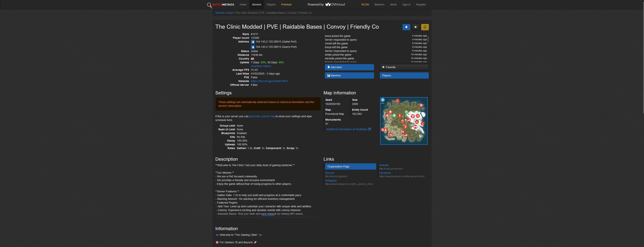Click the activity log scrollbar

tap(428, 39)
